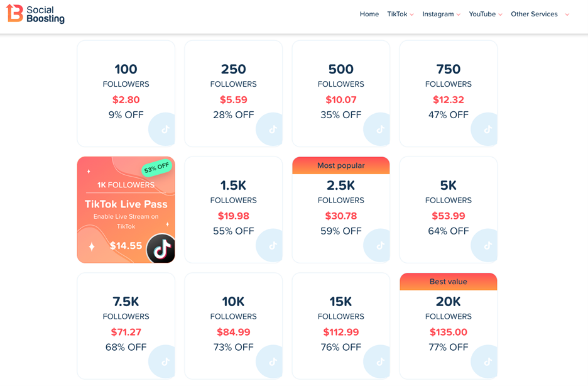Go to the Home page
Viewport: 588px width, 386px height.
click(x=369, y=14)
